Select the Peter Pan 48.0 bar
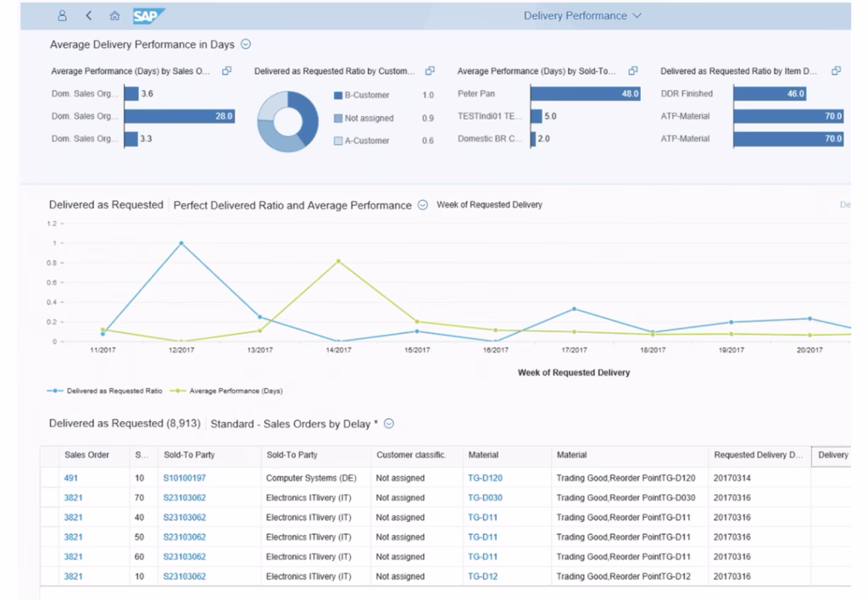Image resolution: width=868 pixels, height=600 pixels. (585, 94)
